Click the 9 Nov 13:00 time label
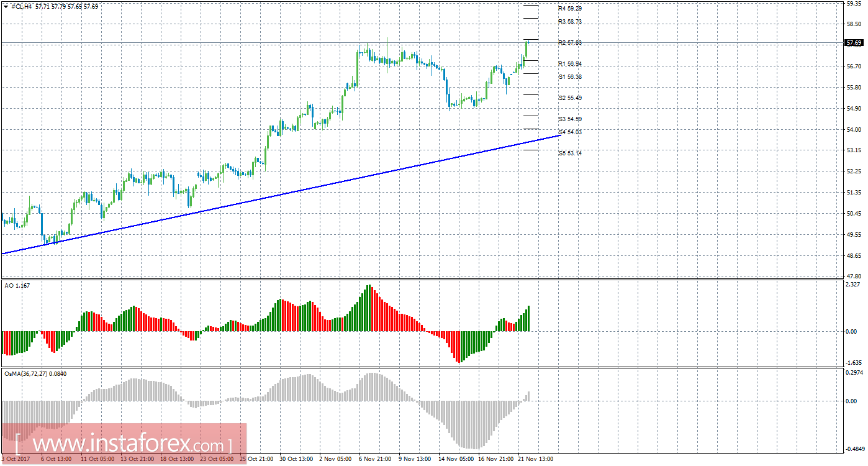The height and width of the screenshot is (466, 868). click(415, 459)
